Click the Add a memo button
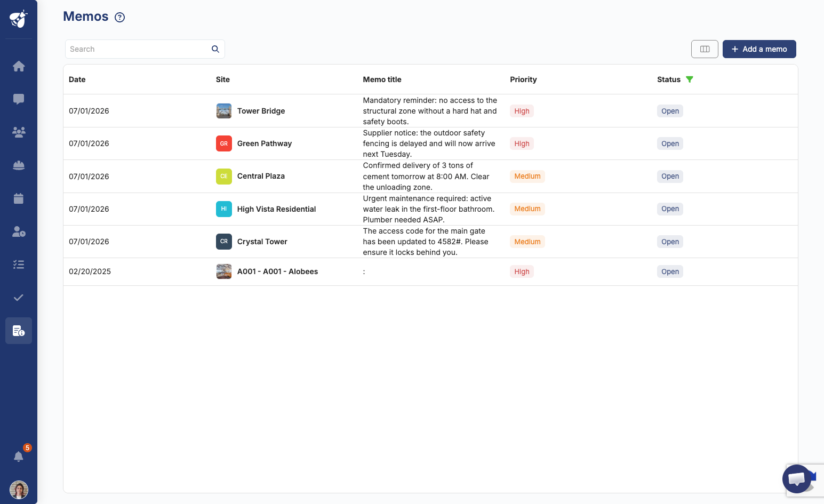This screenshot has width=824, height=504. coord(759,49)
